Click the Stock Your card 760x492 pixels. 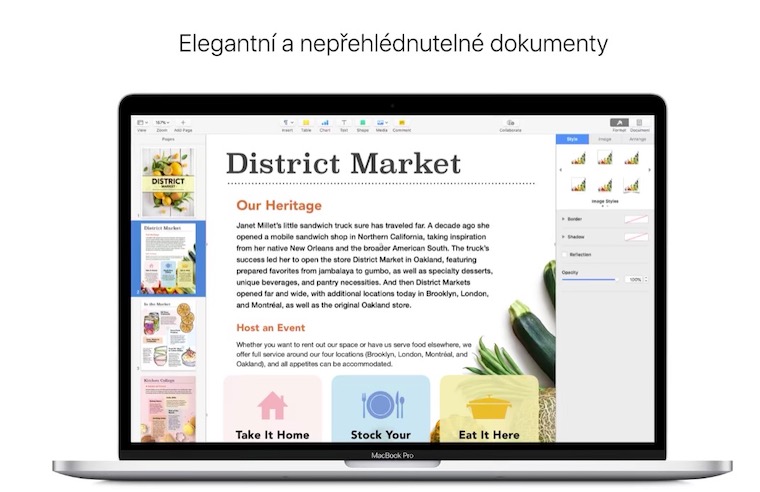(380, 409)
